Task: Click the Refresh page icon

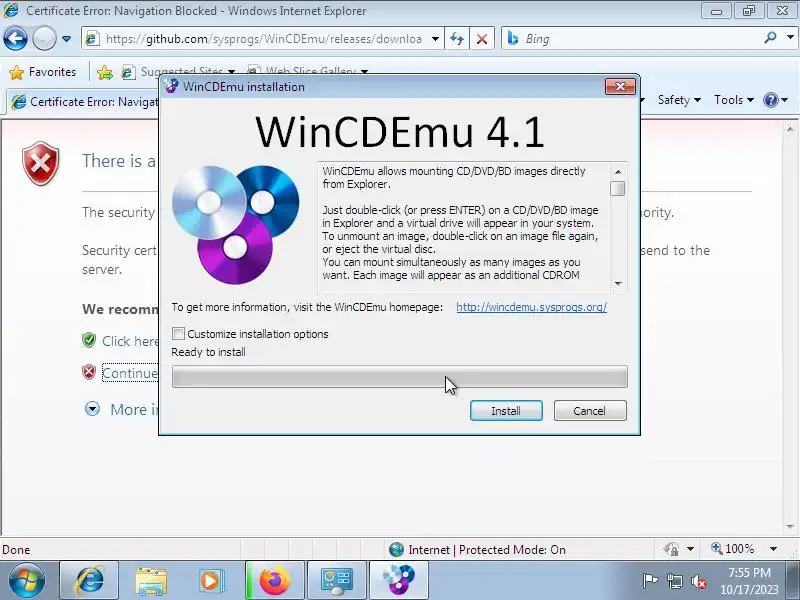Action: click(x=457, y=39)
